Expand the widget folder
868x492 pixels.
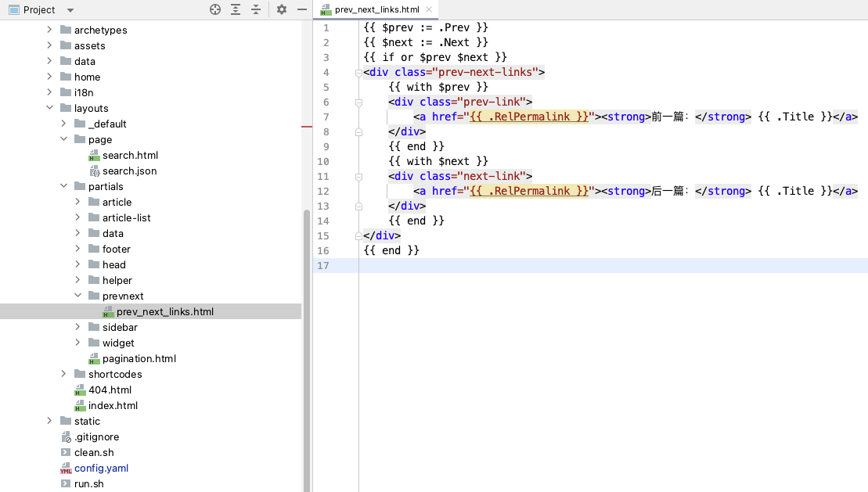[77, 343]
